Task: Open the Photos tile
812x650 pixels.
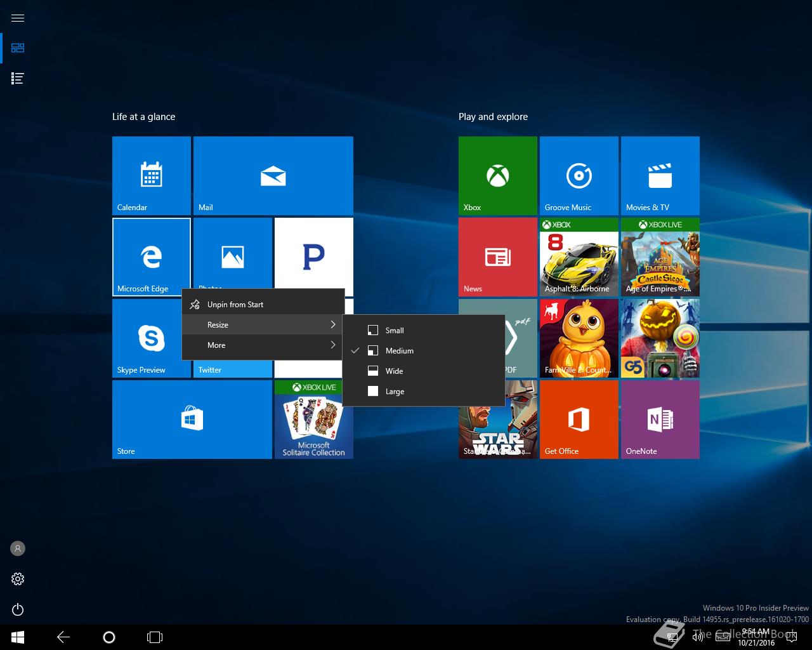Action: tap(233, 253)
